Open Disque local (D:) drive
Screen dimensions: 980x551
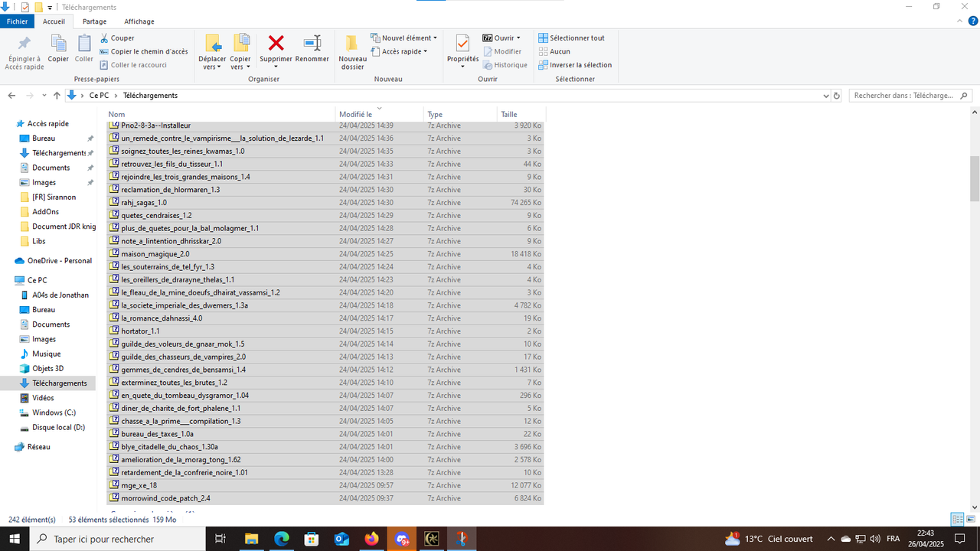pyautogui.click(x=58, y=427)
